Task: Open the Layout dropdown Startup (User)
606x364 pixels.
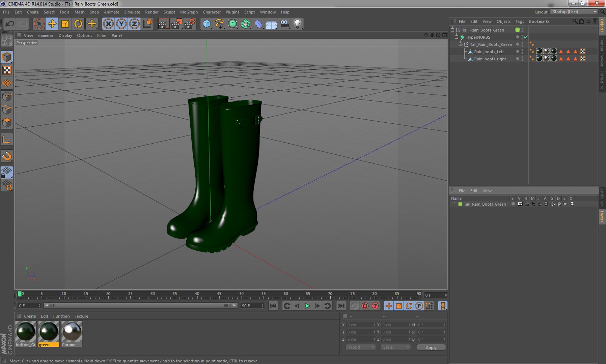Action: tap(574, 12)
